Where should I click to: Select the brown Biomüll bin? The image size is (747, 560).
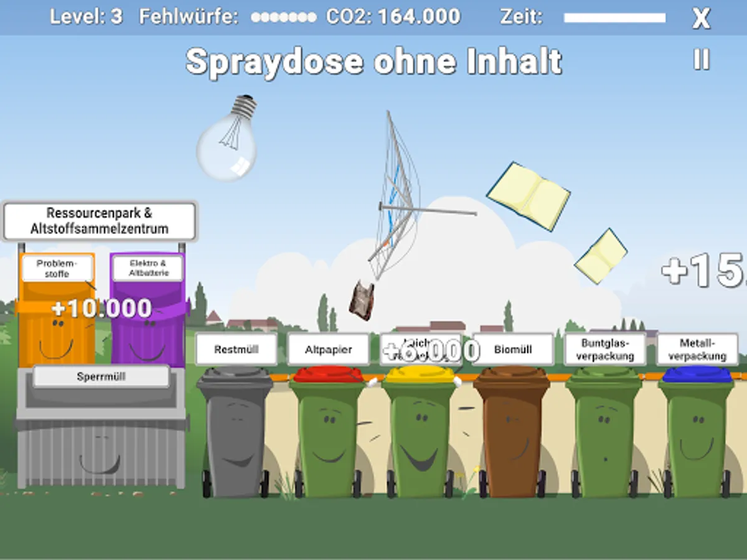coord(512,432)
